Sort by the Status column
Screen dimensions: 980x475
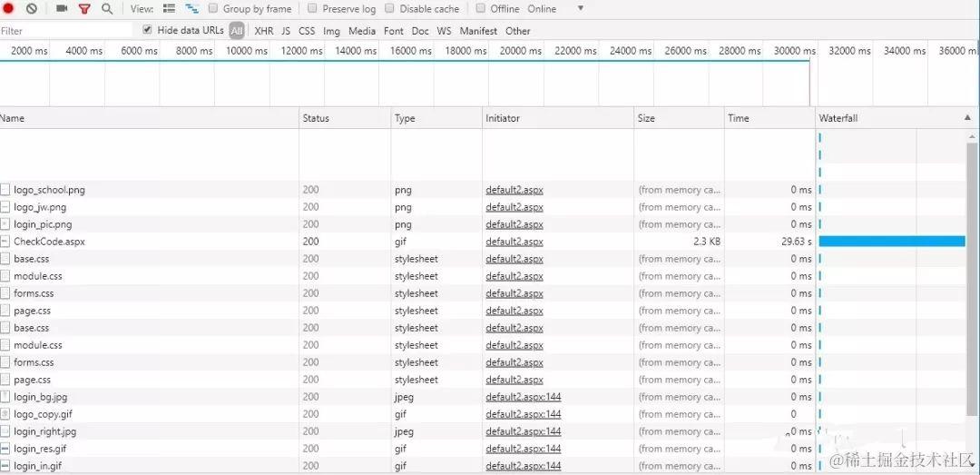[345, 118]
